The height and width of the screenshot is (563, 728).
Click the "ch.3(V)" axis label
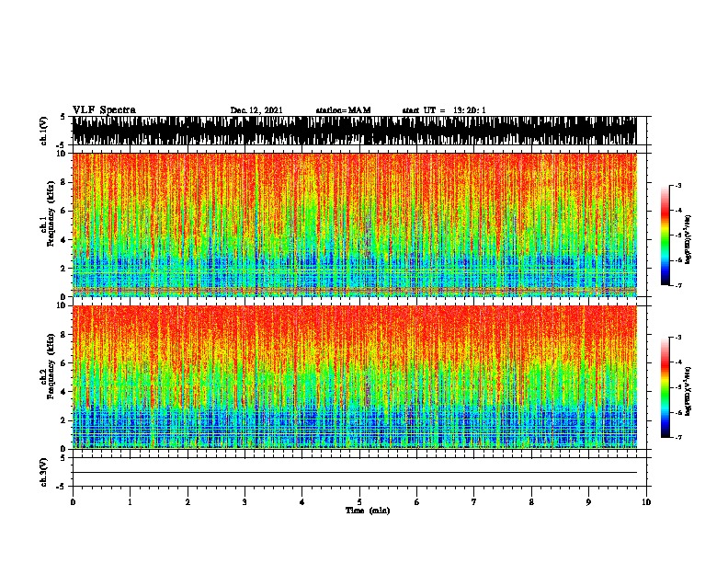point(44,472)
